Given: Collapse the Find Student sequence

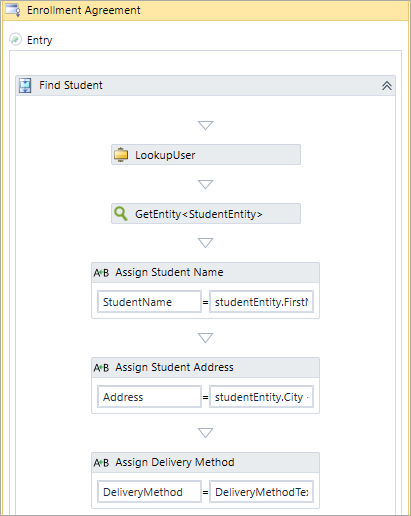Looking at the screenshot, I should click(387, 86).
